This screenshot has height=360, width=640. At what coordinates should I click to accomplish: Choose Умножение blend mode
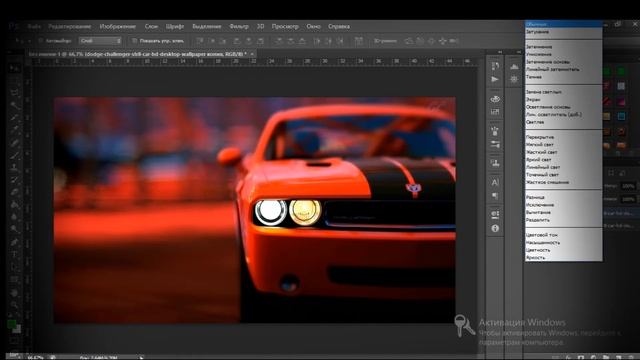[x=563, y=54]
